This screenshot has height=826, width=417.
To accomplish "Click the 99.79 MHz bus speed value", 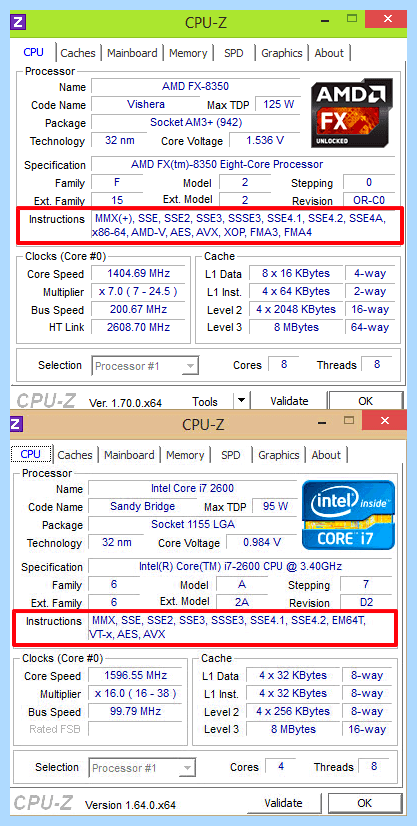I will (135, 711).
